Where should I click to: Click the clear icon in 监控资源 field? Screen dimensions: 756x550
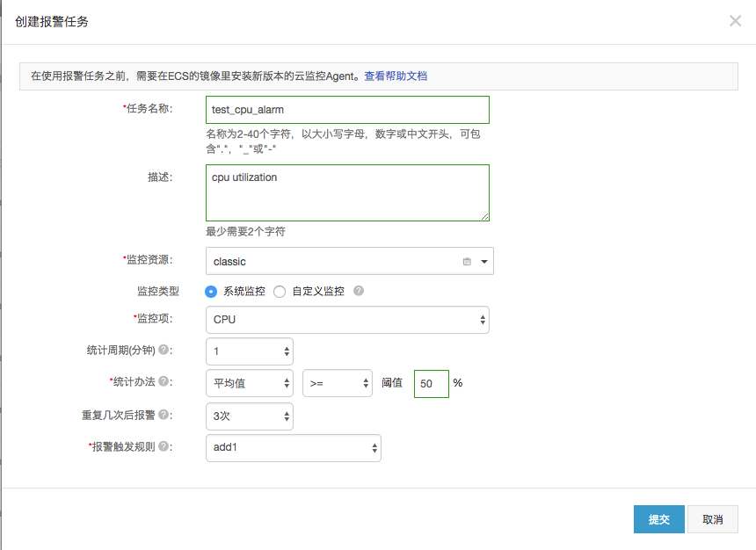click(x=467, y=262)
